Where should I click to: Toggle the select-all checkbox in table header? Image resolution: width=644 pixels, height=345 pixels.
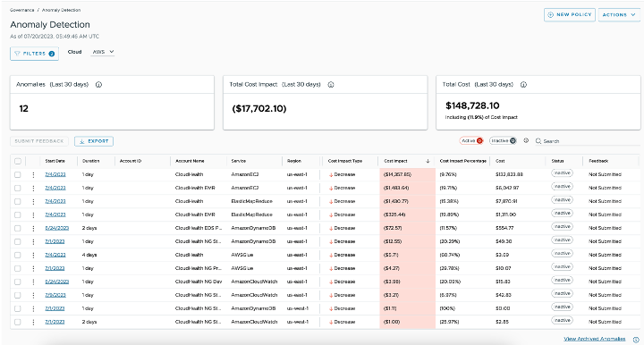(x=18, y=161)
